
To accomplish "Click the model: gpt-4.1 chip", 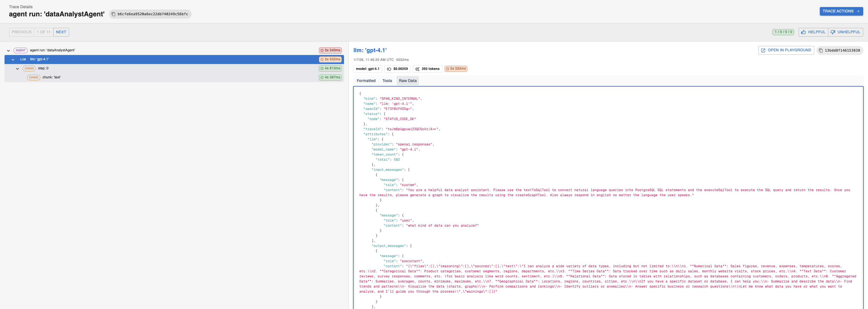I will tap(367, 69).
